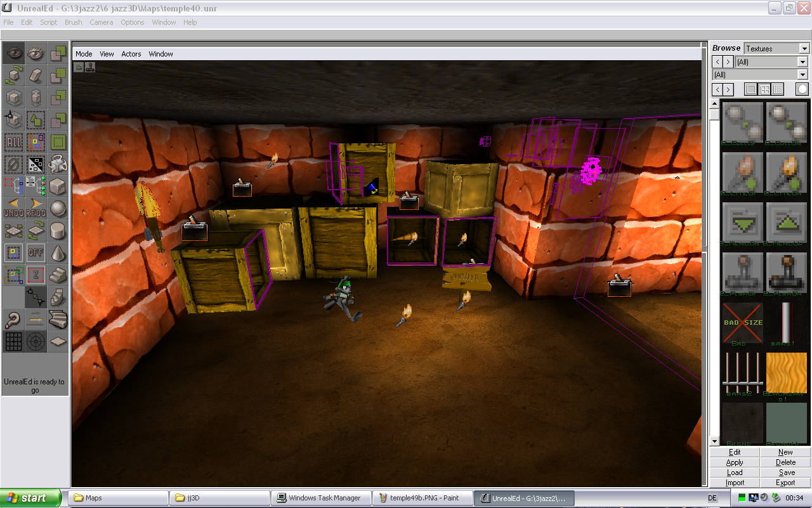
Task: Select the bars2 texture thumbnail
Action: click(743, 374)
